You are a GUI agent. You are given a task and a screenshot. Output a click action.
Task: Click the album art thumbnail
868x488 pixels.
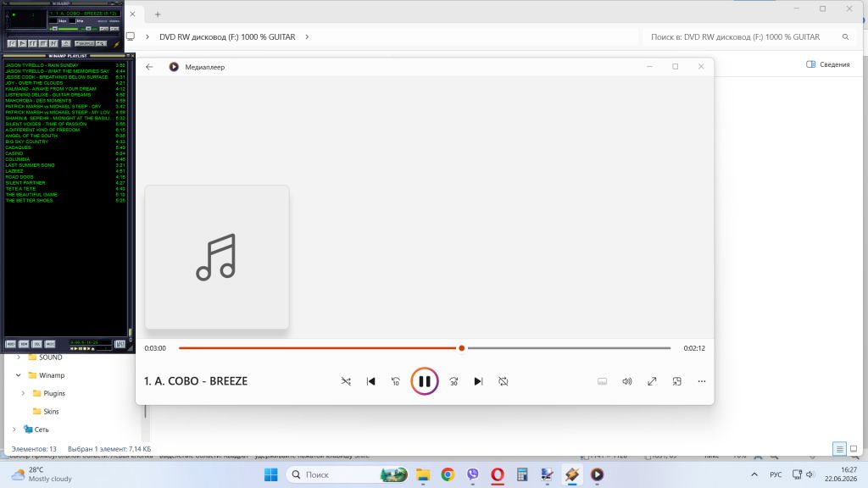[x=217, y=258]
